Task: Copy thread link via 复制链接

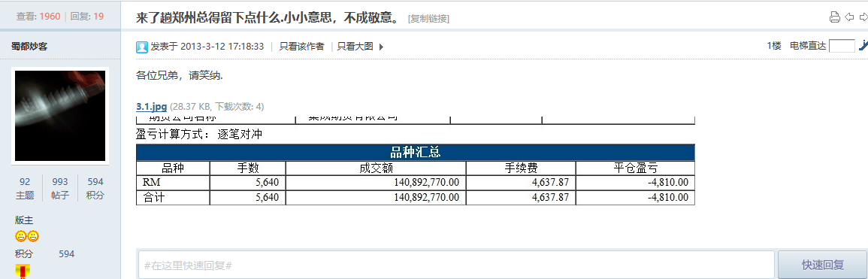Action: (x=428, y=19)
